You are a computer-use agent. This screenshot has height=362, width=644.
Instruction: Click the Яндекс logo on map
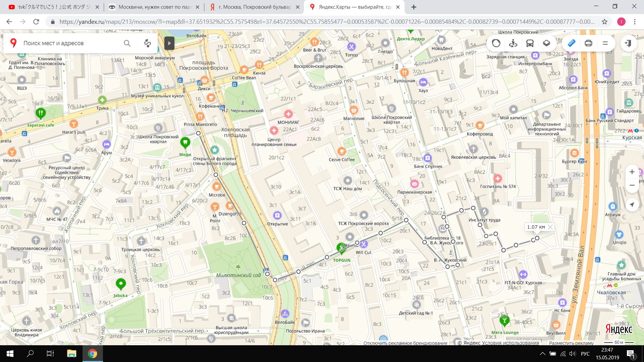tap(619, 329)
